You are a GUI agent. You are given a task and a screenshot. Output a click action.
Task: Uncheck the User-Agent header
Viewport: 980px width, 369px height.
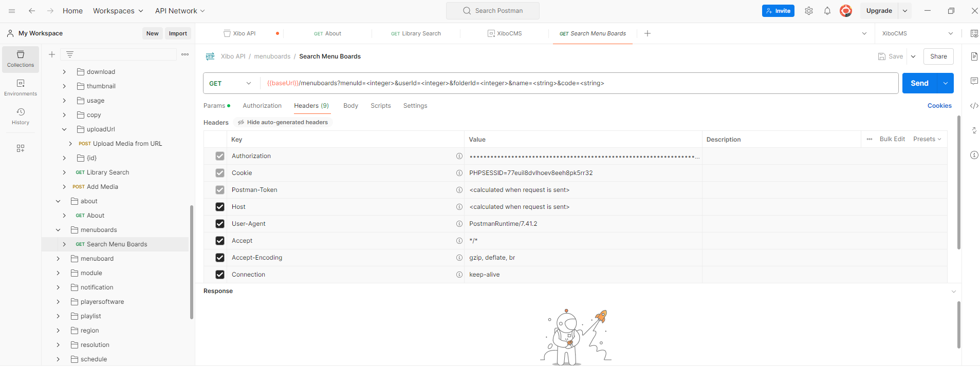[220, 224]
